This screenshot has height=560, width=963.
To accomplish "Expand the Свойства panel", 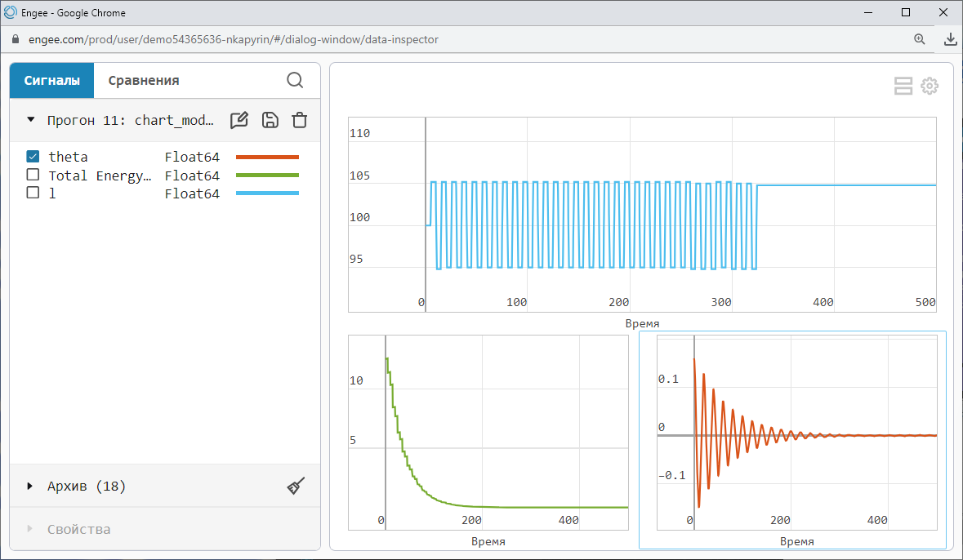I will tap(31, 529).
